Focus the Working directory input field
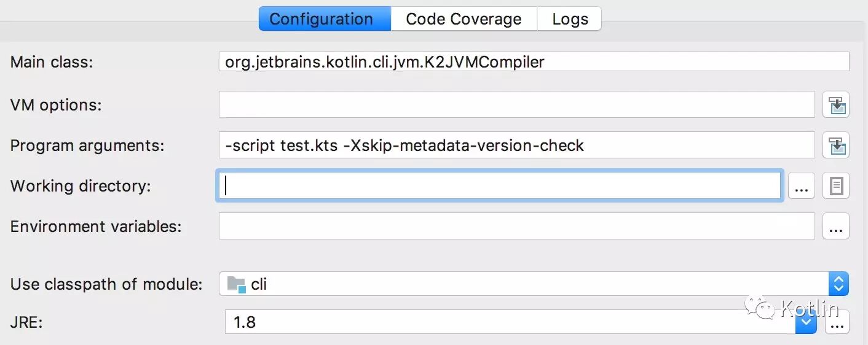Image resolution: width=868 pixels, height=345 pixels. [499, 185]
